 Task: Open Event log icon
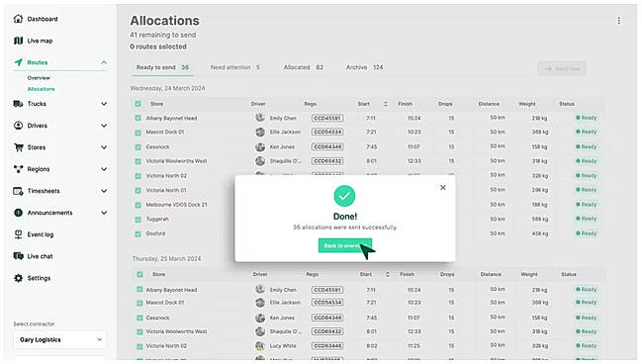pyautogui.click(x=18, y=234)
